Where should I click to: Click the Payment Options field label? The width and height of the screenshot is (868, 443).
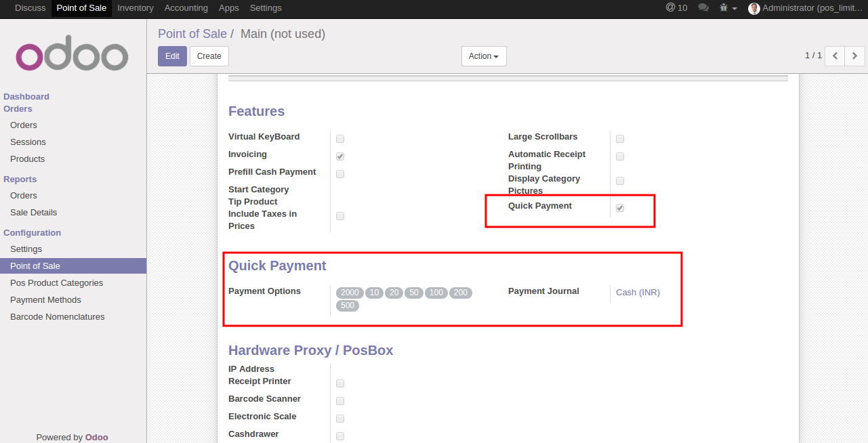264,291
